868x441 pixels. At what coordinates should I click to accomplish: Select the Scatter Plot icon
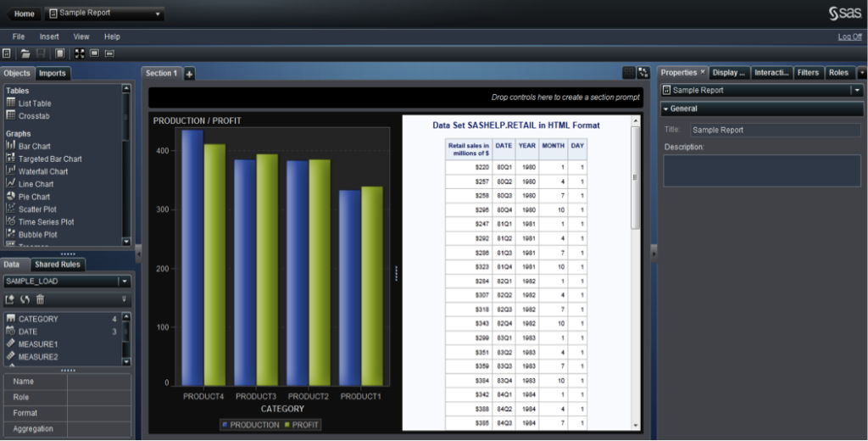click(10, 209)
